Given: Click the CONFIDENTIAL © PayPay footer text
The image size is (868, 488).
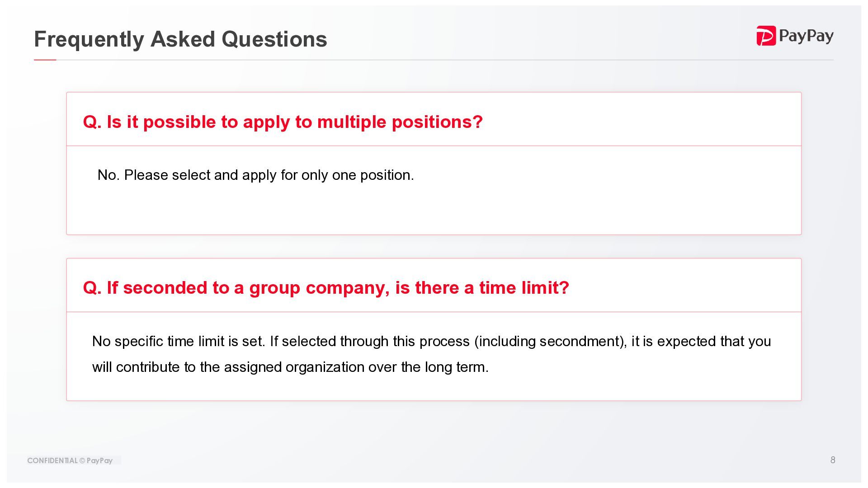Looking at the screenshot, I should click(x=70, y=460).
